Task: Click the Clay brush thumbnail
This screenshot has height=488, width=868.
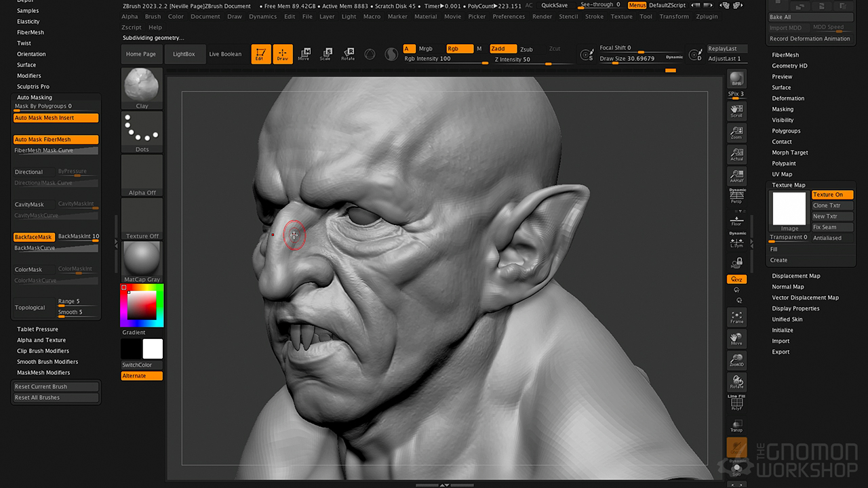Action: (x=142, y=87)
